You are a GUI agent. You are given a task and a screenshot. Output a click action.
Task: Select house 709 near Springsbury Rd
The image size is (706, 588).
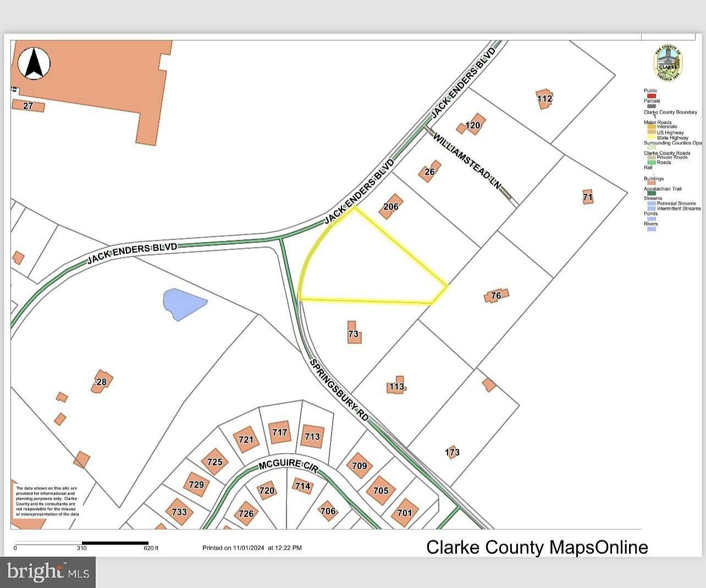pos(359,465)
